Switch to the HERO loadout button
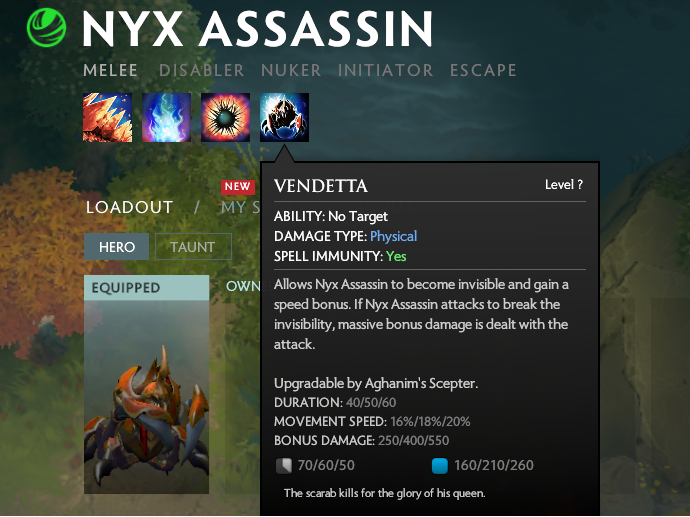This screenshot has width=690, height=517. pyautogui.click(x=117, y=247)
